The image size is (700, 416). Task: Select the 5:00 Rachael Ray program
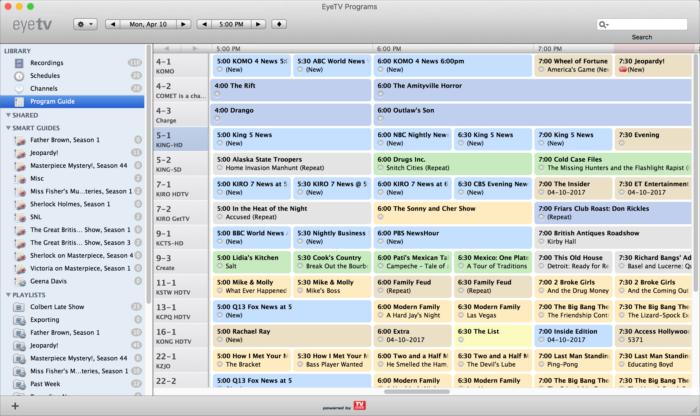pos(292,335)
